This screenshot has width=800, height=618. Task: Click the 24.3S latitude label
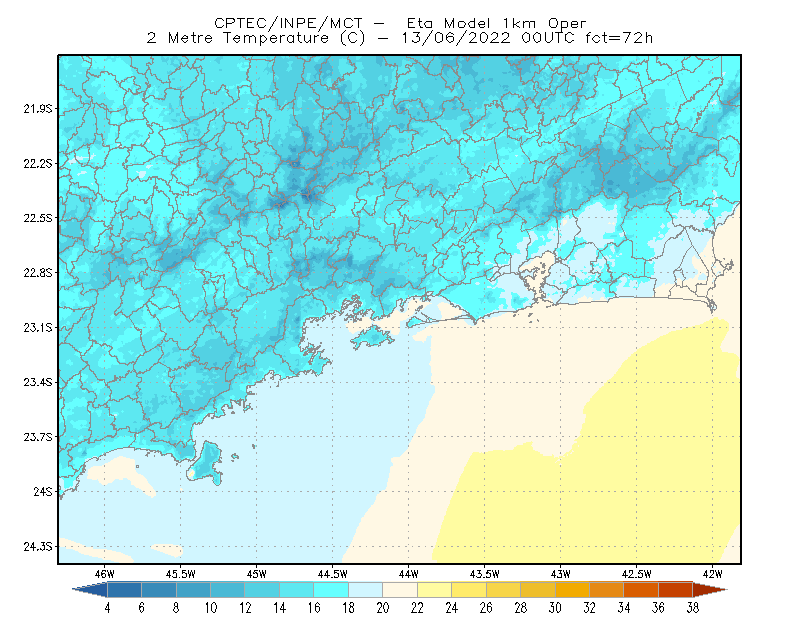point(38,547)
